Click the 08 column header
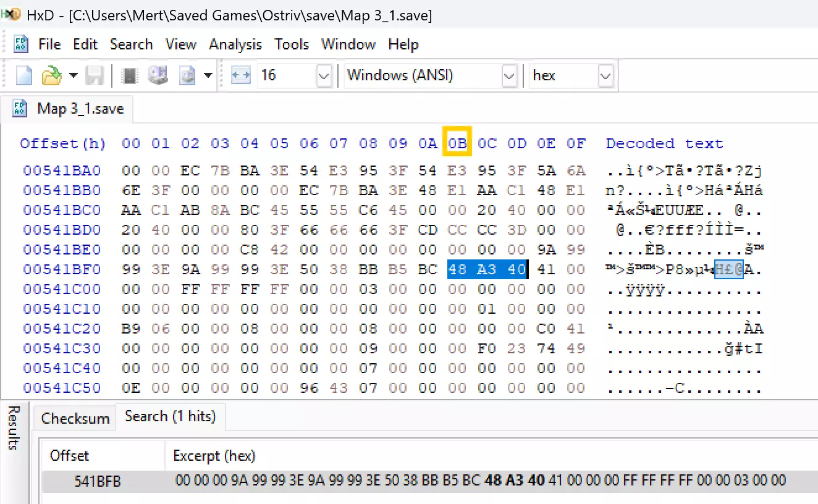Viewport: 818px width, 504px height. 368,144
